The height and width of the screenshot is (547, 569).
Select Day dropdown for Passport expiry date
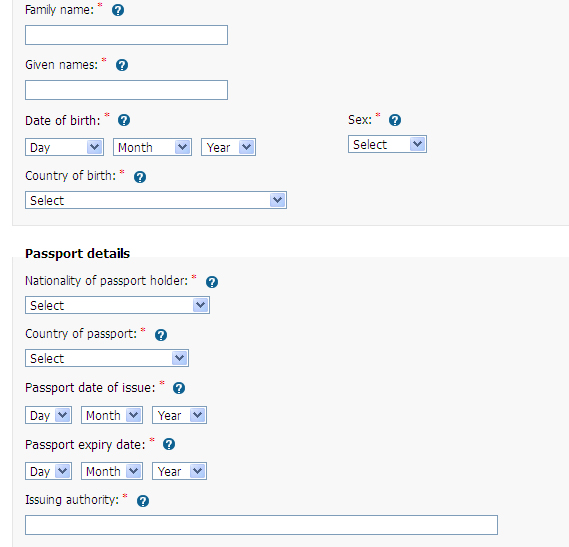pos(48,471)
